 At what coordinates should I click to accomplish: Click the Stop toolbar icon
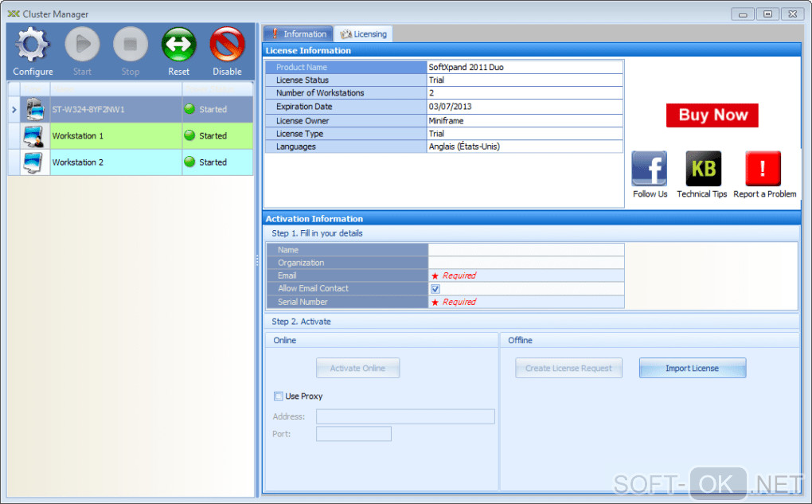tap(130, 45)
